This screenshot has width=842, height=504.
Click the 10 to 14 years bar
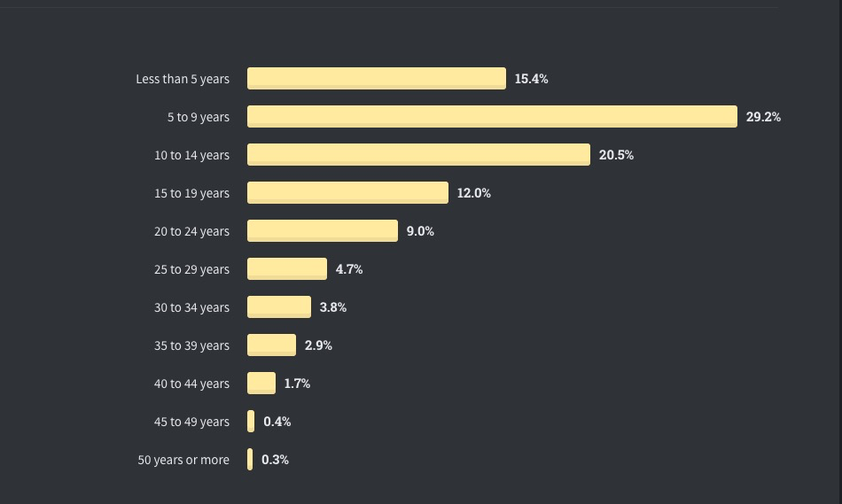[x=418, y=155]
